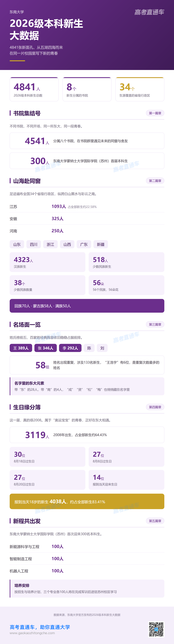174x644 pixels.
Task: Click the 占全部新生约22.58% note
Action: pos(82,207)
